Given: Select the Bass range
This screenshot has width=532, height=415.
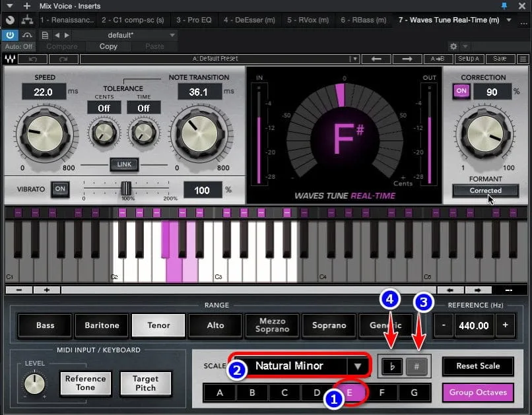Looking at the screenshot, I should pos(45,325).
